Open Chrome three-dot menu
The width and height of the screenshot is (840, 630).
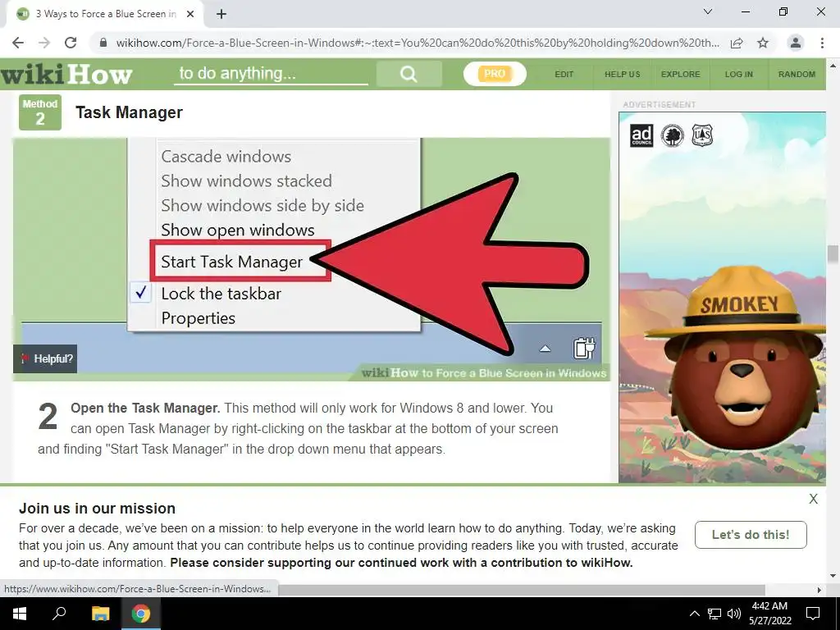(822, 43)
